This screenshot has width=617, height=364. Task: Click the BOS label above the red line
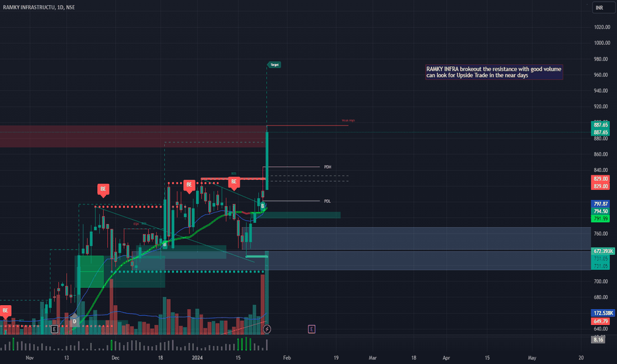click(234, 173)
